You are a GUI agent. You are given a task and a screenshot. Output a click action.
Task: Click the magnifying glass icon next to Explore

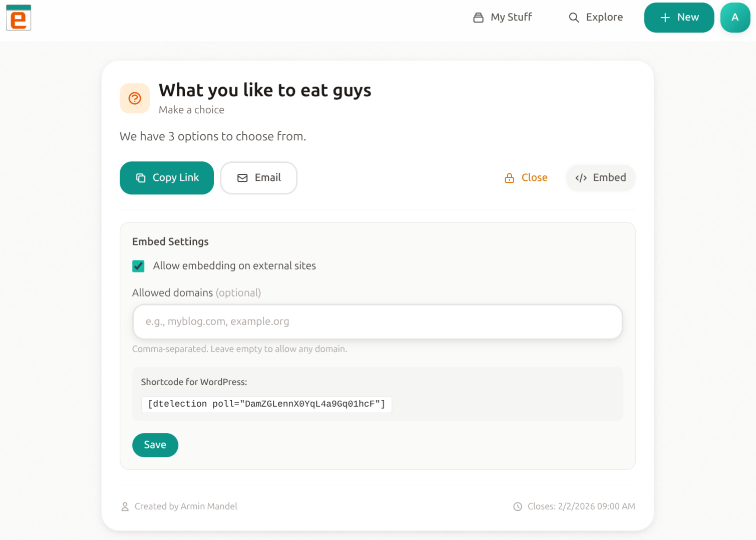(x=574, y=17)
